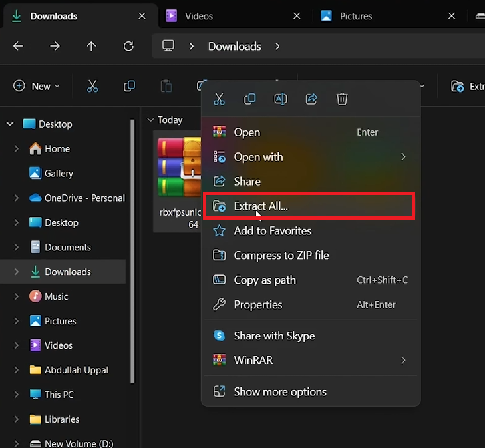Screen dimensions: 485x448
Task: Go up one folder level
Action: click(91, 46)
